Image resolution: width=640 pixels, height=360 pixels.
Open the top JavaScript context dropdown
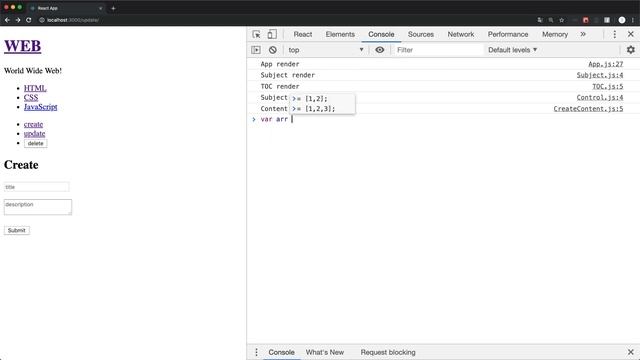click(326, 50)
